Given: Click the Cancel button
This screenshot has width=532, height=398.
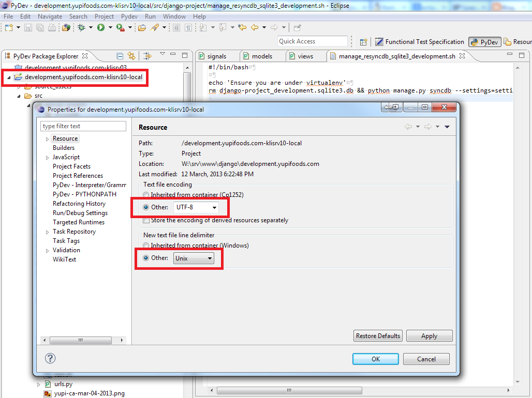Looking at the screenshot, I should (426, 359).
